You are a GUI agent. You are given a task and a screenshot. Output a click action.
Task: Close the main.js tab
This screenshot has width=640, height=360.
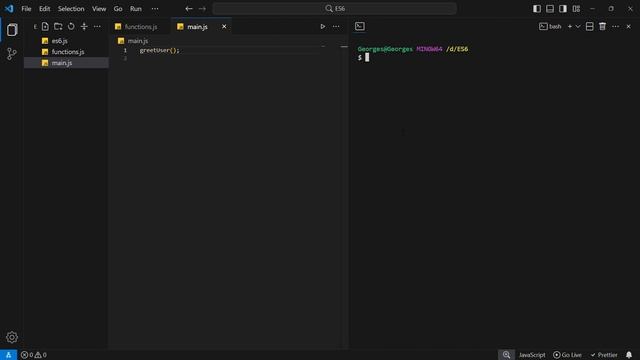point(224,27)
